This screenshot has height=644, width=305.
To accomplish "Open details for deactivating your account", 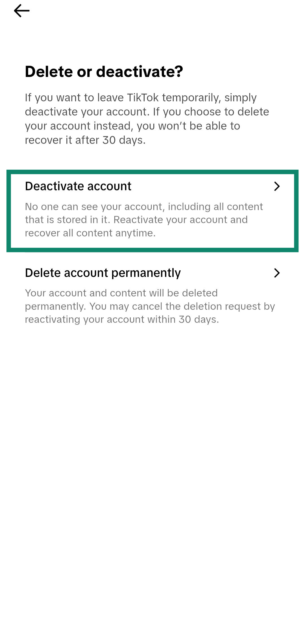I will pos(78,186).
